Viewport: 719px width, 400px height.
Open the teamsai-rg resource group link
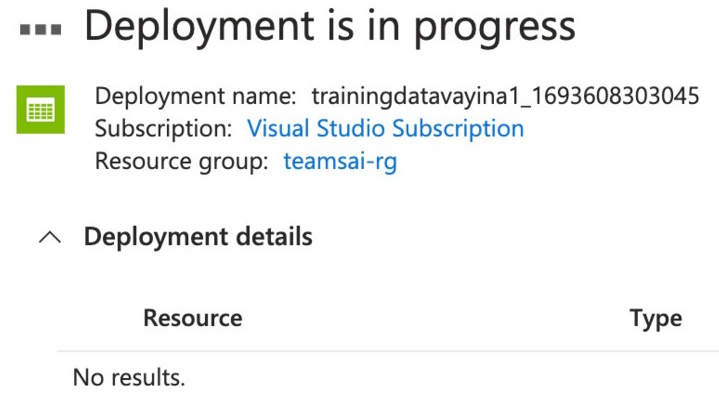[340, 161]
